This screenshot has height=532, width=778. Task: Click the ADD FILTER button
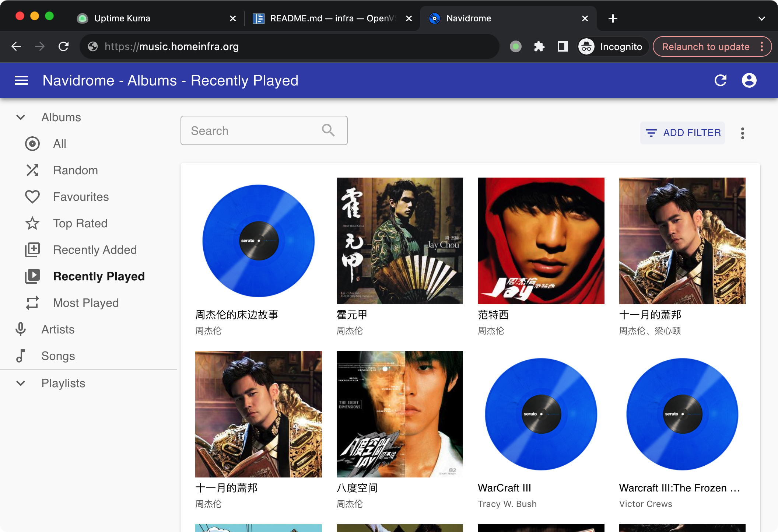coord(683,133)
